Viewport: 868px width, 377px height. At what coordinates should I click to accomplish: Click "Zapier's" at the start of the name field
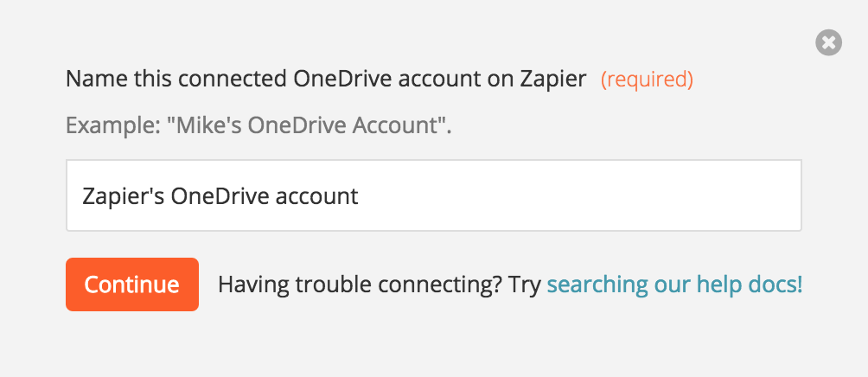coord(123,196)
